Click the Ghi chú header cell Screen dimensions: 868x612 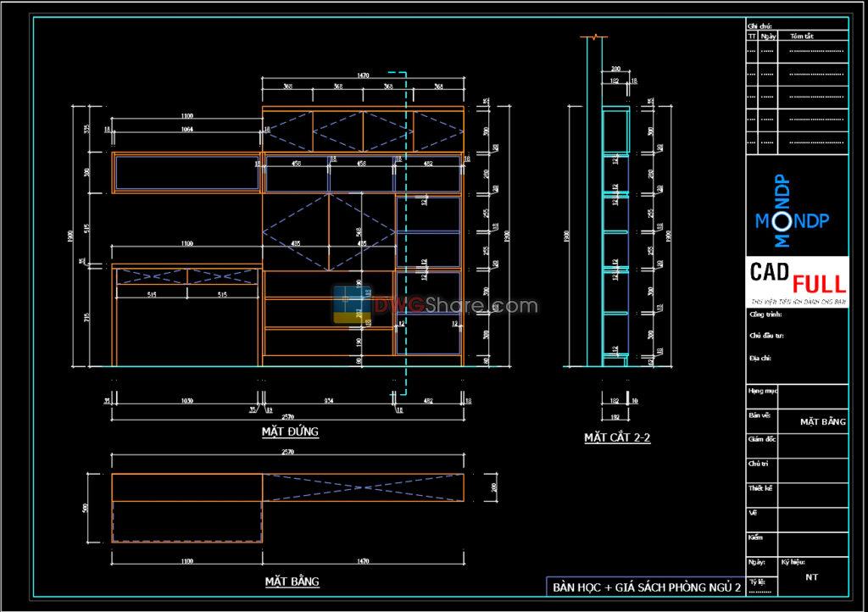pos(759,24)
